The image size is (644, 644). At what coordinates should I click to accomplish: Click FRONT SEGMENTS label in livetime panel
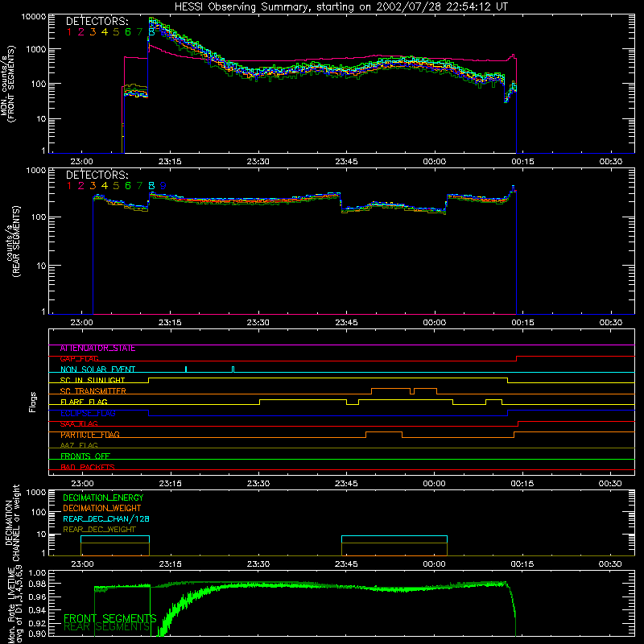(x=110, y=618)
